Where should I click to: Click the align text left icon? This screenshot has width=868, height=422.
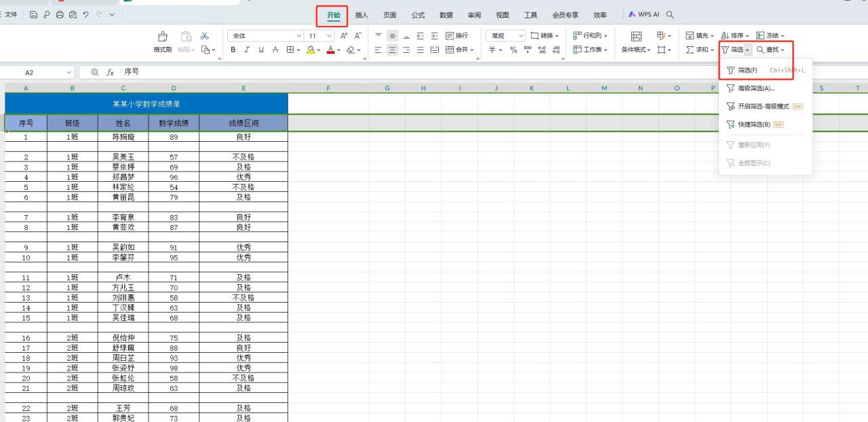[x=378, y=50]
